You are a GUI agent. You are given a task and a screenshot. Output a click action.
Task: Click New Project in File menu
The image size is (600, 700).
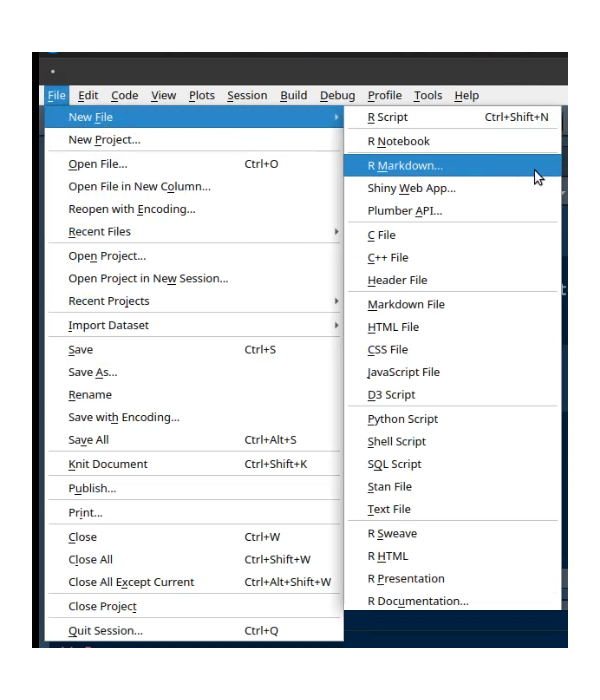[x=104, y=140]
